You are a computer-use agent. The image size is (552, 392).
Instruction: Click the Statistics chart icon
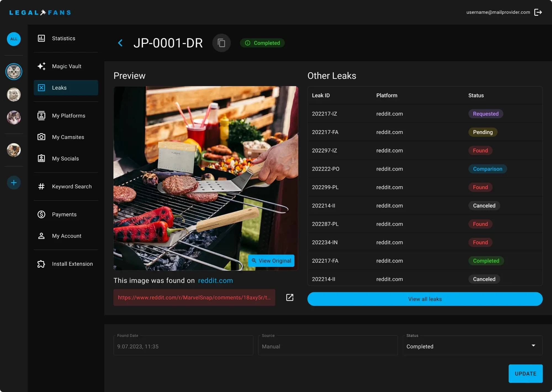pos(41,38)
